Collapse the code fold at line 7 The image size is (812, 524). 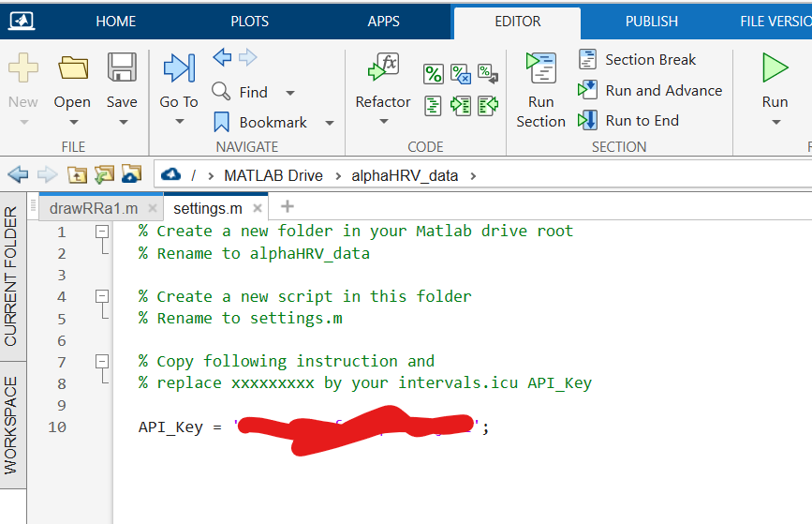click(x=102, y=361)
